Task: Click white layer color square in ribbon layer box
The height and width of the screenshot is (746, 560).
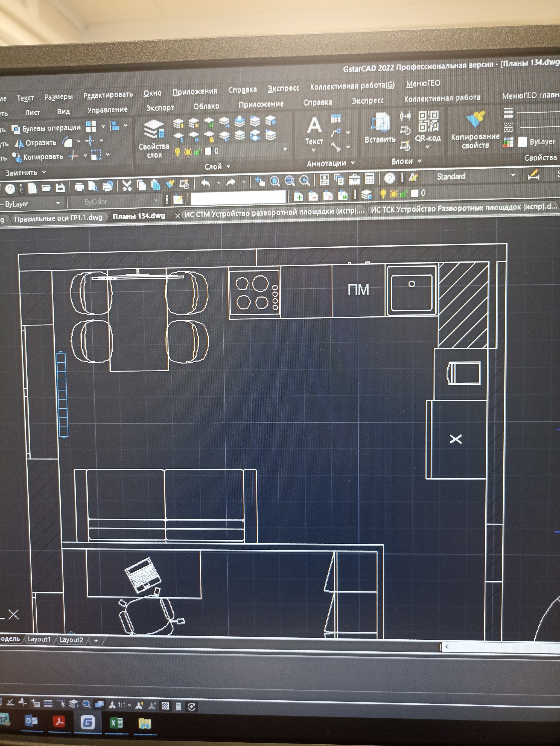Action: 208,151
